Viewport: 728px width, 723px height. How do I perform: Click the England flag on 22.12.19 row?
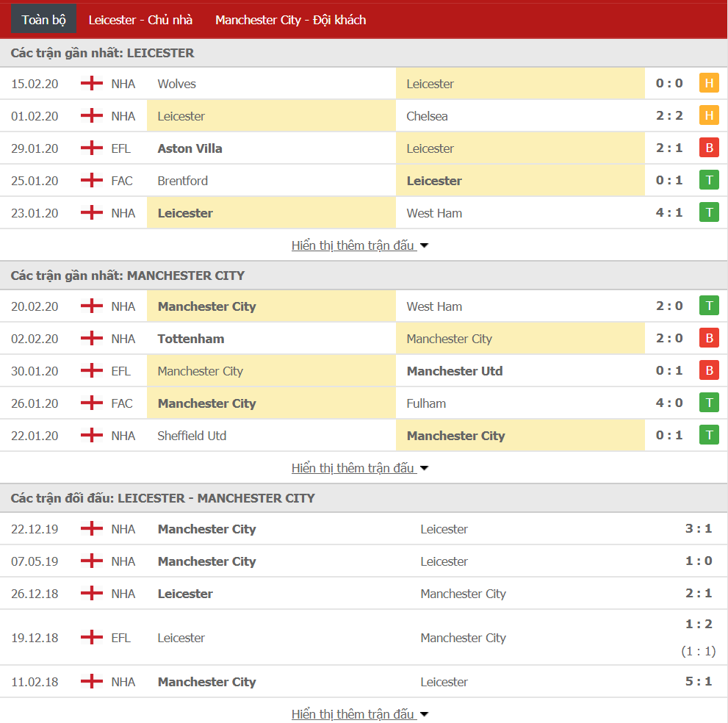click(92, 528)
